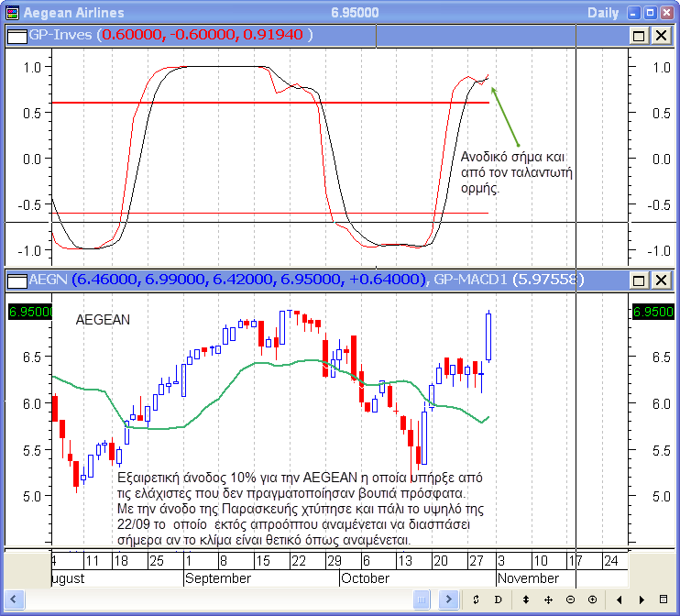Open the chart properties list icon
Viewport: 680px width, 616px height.
(x=664, y=599)
